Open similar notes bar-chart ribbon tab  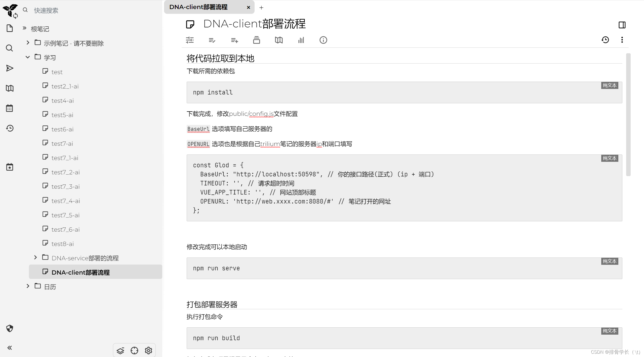pyautogui.click(x=301, y=40)
